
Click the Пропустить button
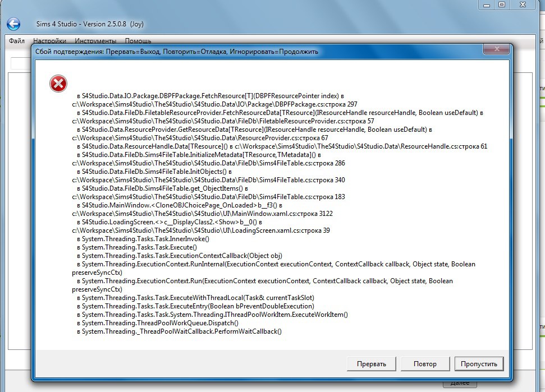point(479,364)
